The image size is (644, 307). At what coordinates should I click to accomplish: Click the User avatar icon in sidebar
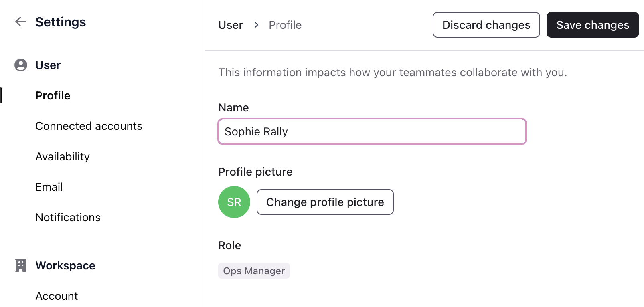pyautogui.click(x=21, y=65)
